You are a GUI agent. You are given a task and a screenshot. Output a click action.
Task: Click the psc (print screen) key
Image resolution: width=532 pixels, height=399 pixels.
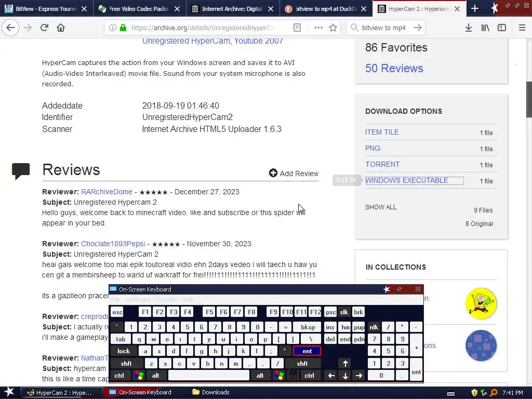[x=330, y=312]
